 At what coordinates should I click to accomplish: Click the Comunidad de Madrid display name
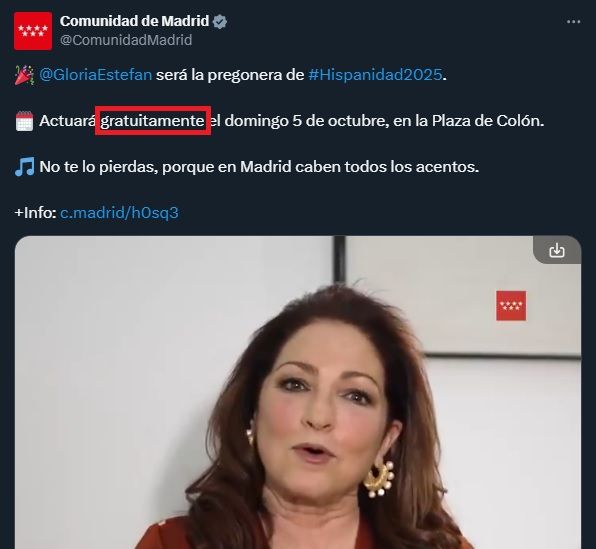tap(135, 21)
